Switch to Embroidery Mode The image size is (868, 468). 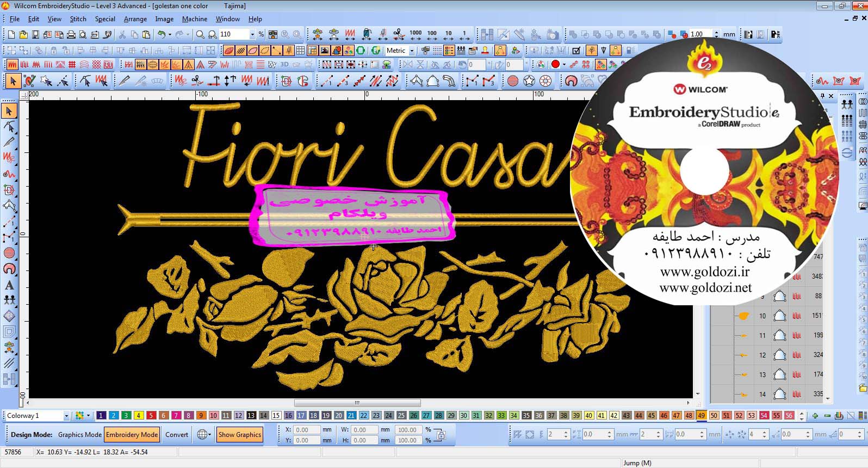tap(132, 434)
